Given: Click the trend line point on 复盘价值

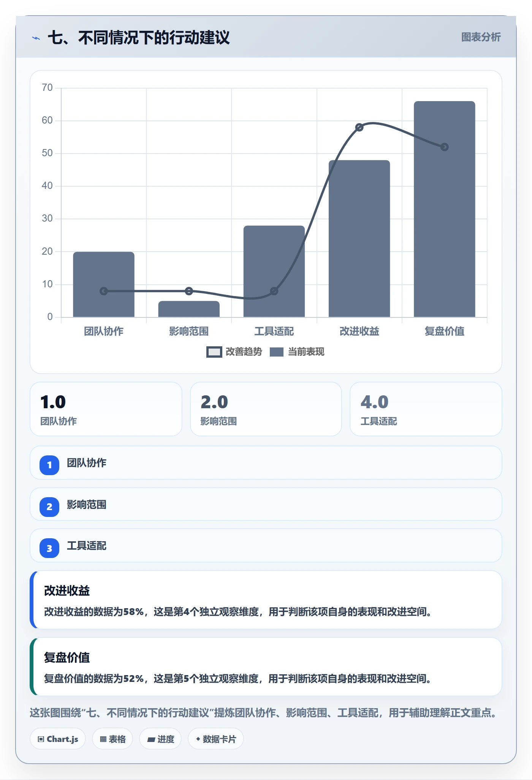Looking at the screenshot, I should [444, 147].
